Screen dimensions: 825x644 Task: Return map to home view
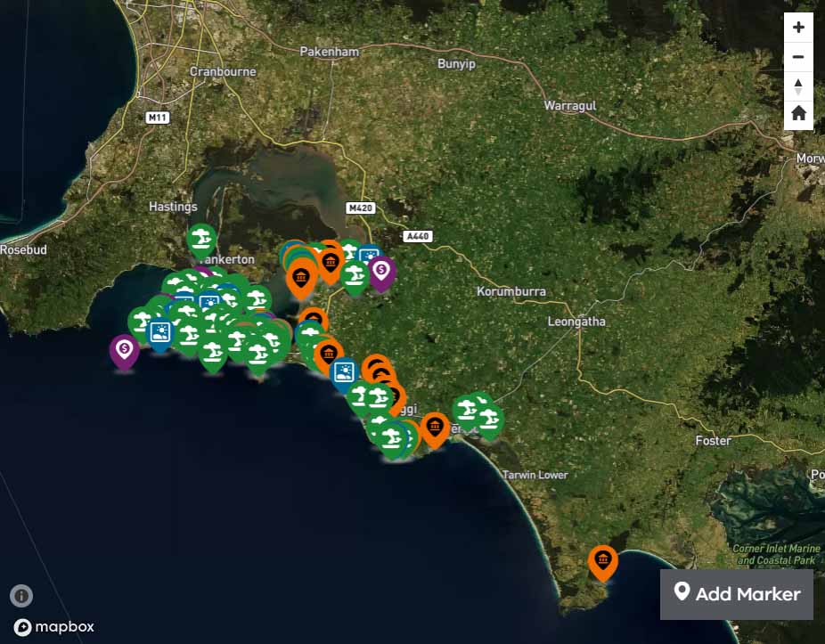pyautogui.click(x=798, y=114)
